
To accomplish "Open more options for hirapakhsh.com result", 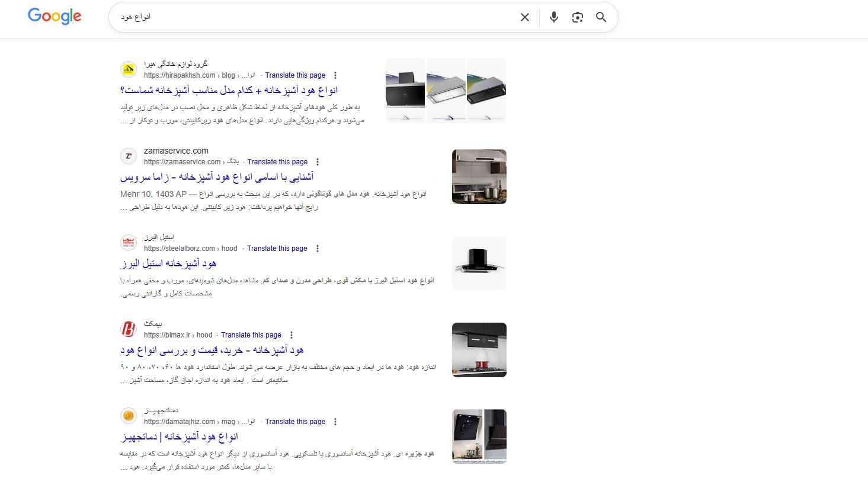I will 335,75.
